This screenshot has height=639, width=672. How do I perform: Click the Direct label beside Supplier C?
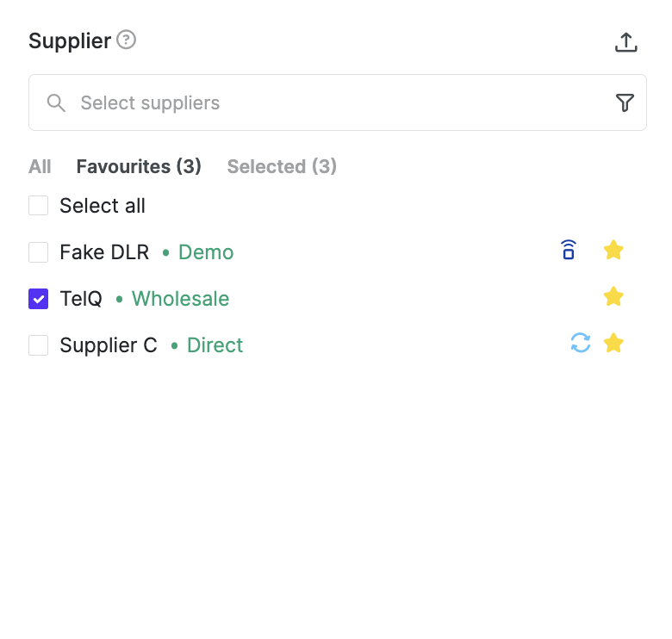215,345
